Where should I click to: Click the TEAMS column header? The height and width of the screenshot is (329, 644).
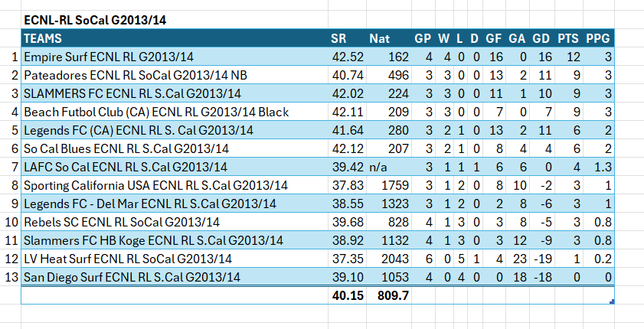175,38
